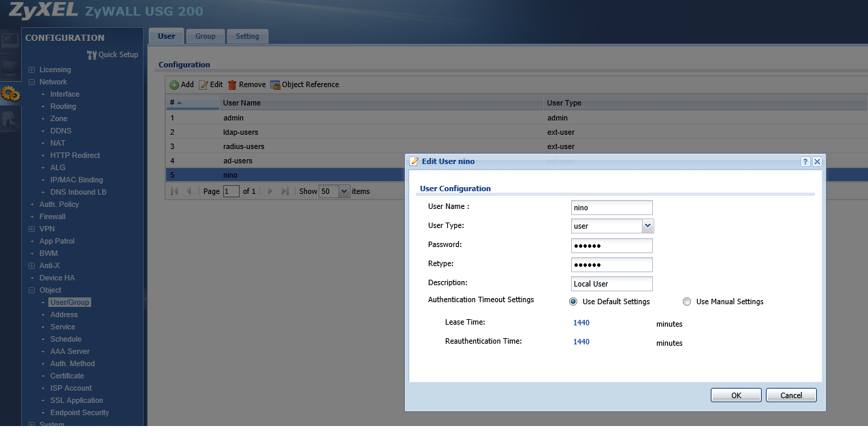Click the OK button
This screenshot has height=441, width=868.
pyautogui.click(x=736, y=395)
